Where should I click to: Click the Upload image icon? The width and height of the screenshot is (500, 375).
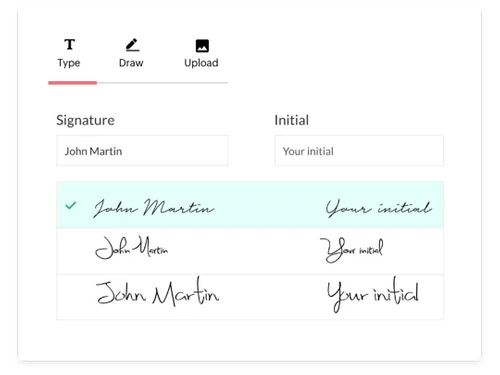pos(202,46)
